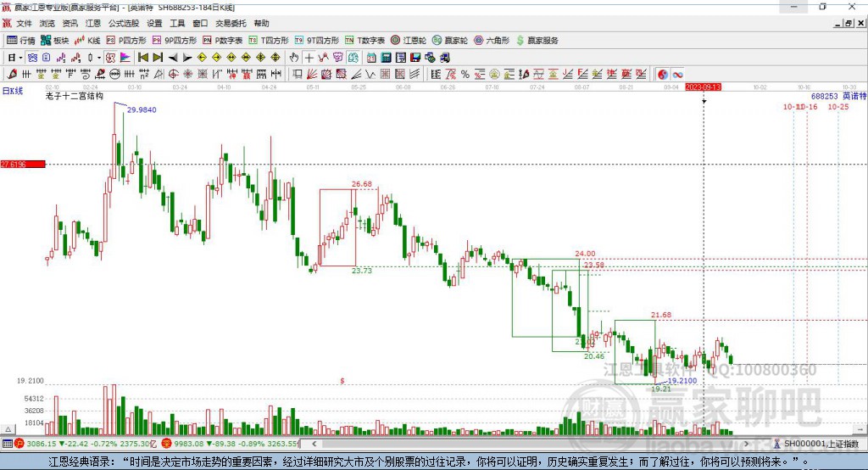Click the red snowflake star tool icon

point(187,75)
